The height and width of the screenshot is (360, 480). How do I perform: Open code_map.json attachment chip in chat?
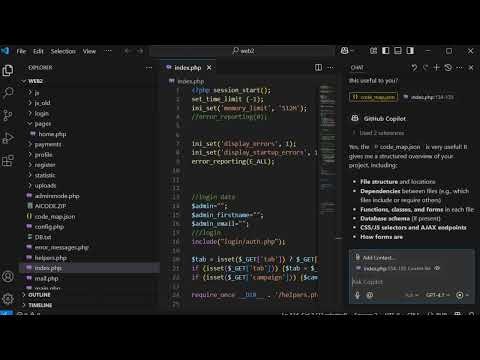click(373, 97)
